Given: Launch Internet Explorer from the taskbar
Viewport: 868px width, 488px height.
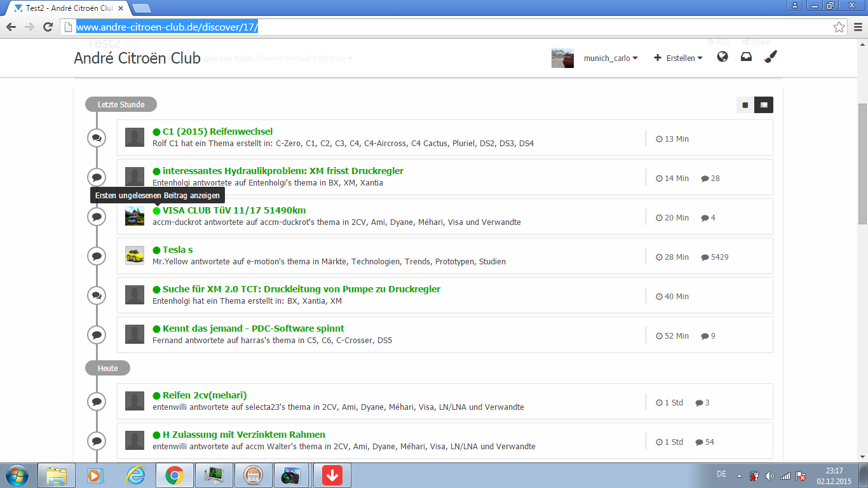Looking at the screenshot, I should 135,475.
